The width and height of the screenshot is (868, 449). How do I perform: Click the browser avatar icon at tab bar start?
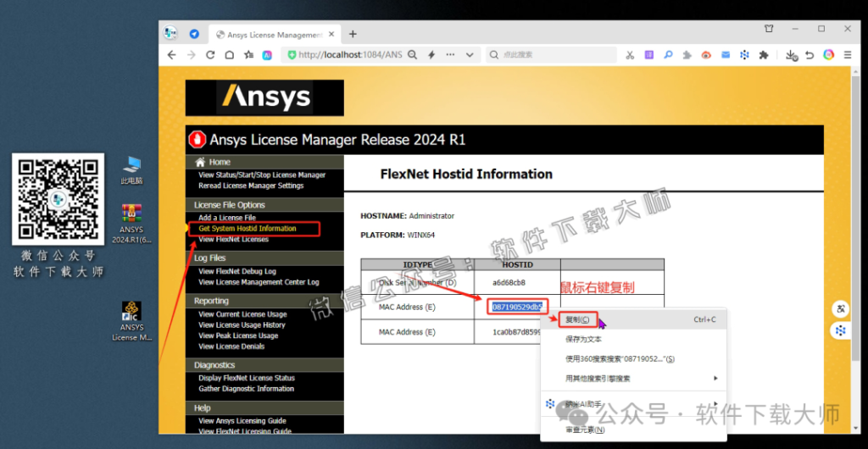point(170,33)
